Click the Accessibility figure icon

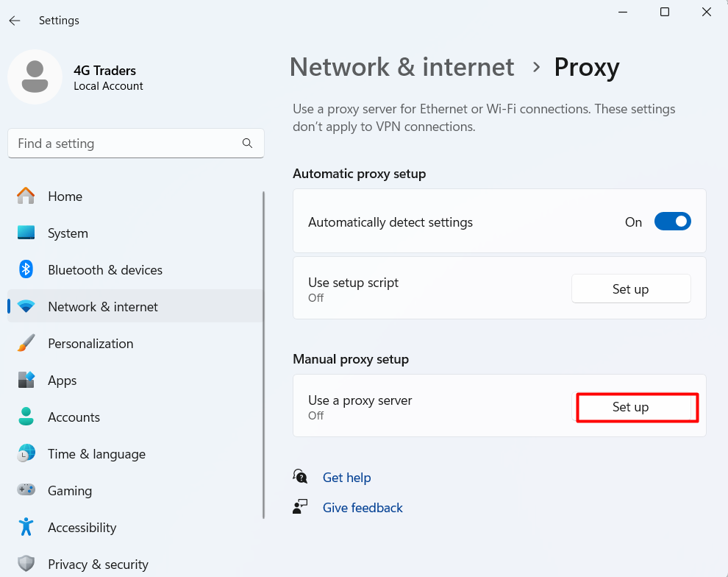26,527
